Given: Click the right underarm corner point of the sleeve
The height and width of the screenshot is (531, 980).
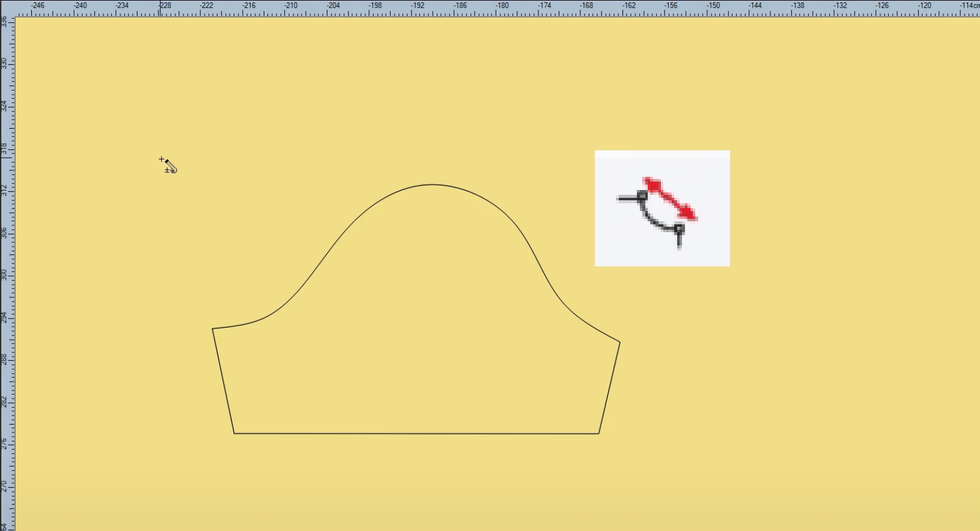Looking at the screenshot, I should point(619,343).
